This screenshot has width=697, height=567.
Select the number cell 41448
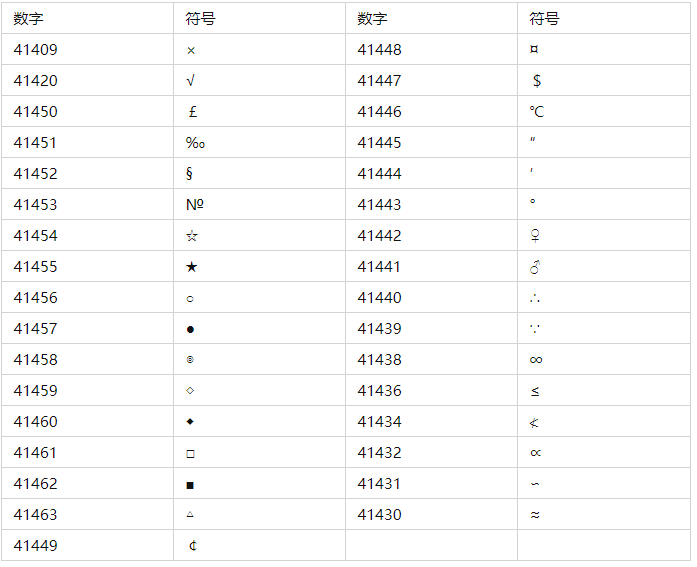(379, 50)
